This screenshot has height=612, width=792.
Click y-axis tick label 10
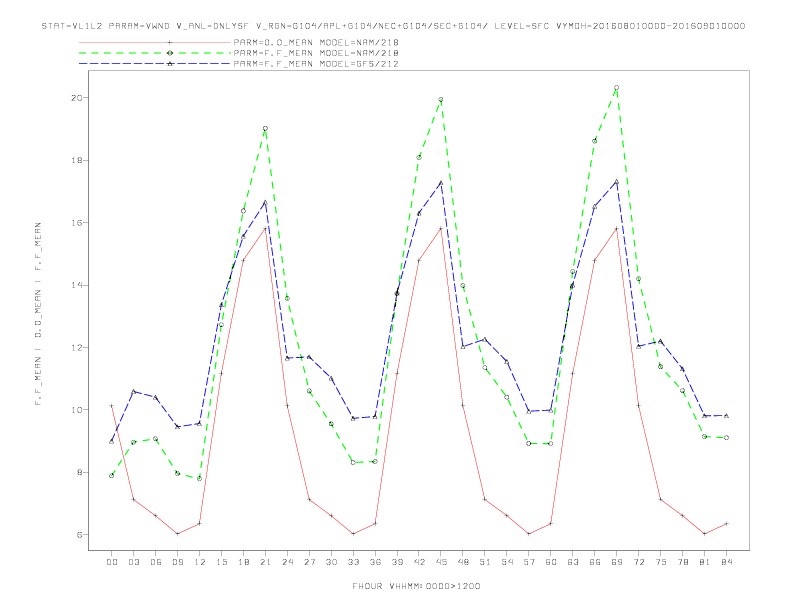(77, 410)
